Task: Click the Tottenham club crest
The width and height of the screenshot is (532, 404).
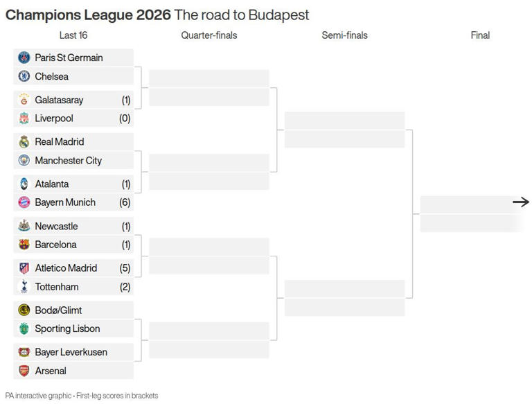Action: [x=24, y=287]
